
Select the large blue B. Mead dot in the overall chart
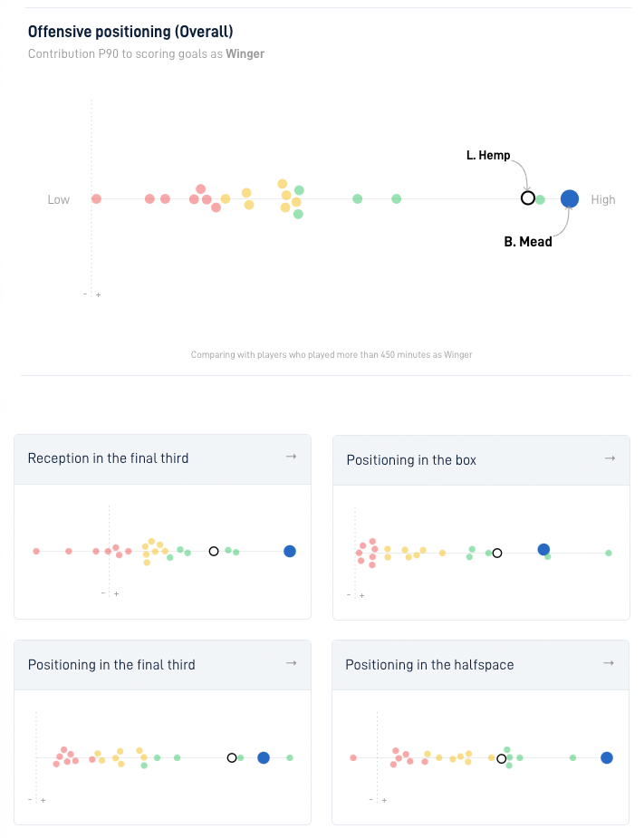569,198
